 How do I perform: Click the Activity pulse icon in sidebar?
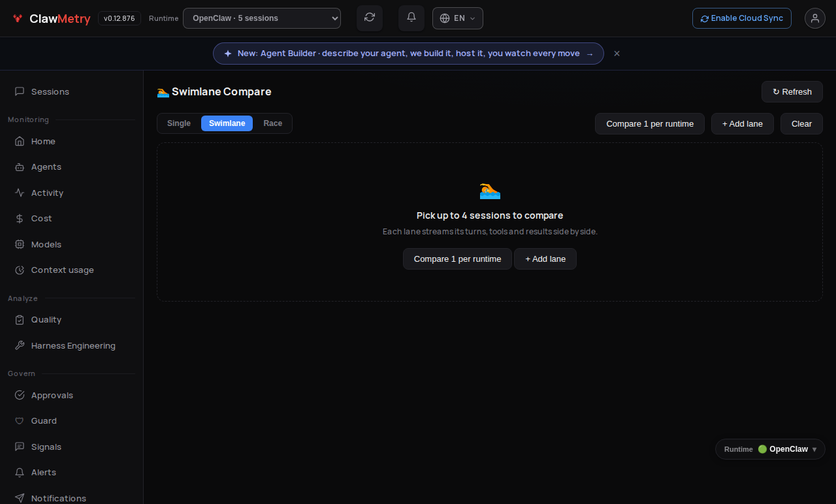coord(20,193)
